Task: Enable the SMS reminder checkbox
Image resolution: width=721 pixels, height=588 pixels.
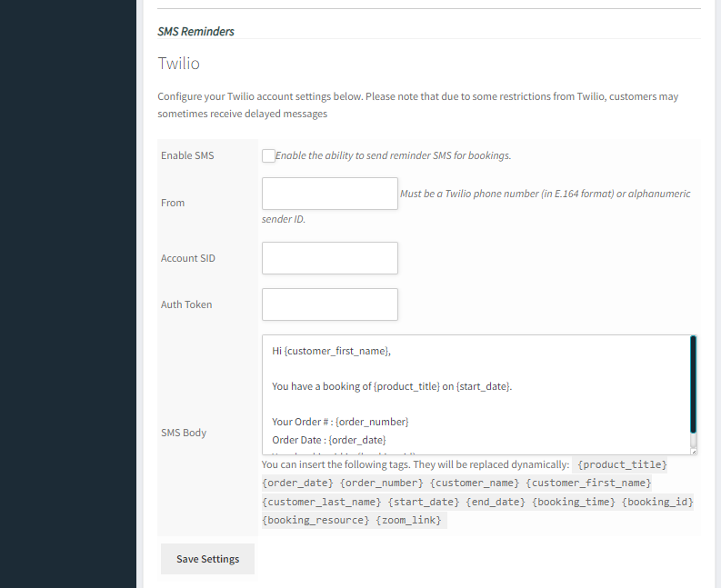Action: click(x=268, y=155)
